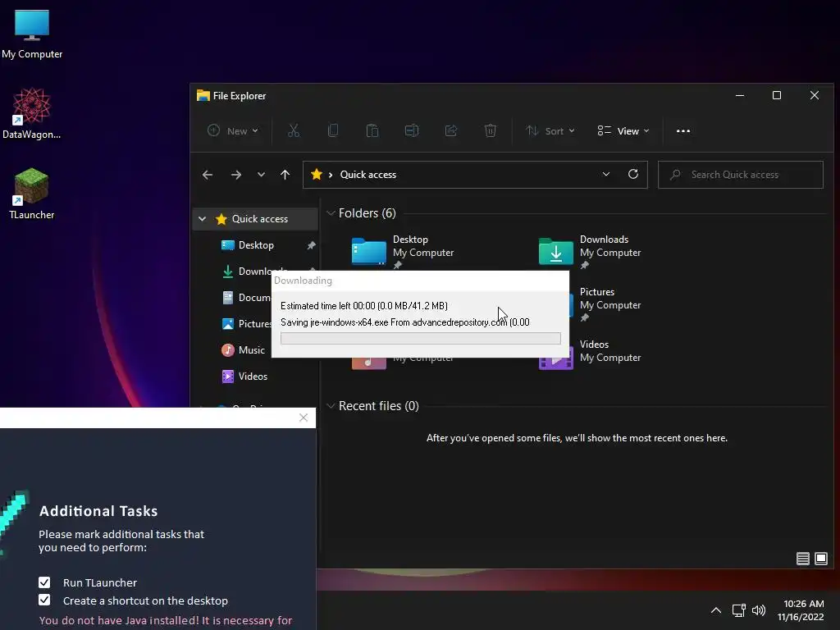Click the Delete trash icon in toolbar
Image resolution: width=840 pixels, height=630 pixels.
pos(491,130)
